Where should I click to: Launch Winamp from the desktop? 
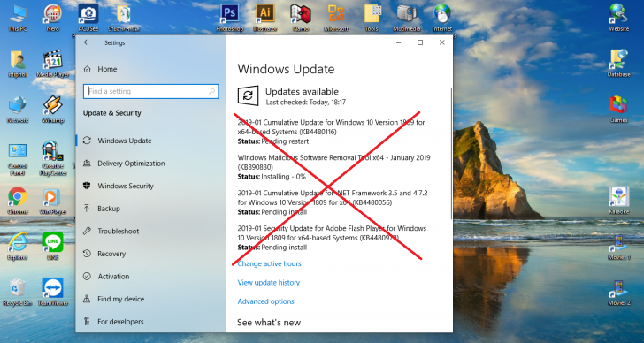pyautogui.click(x=52, y=109)
